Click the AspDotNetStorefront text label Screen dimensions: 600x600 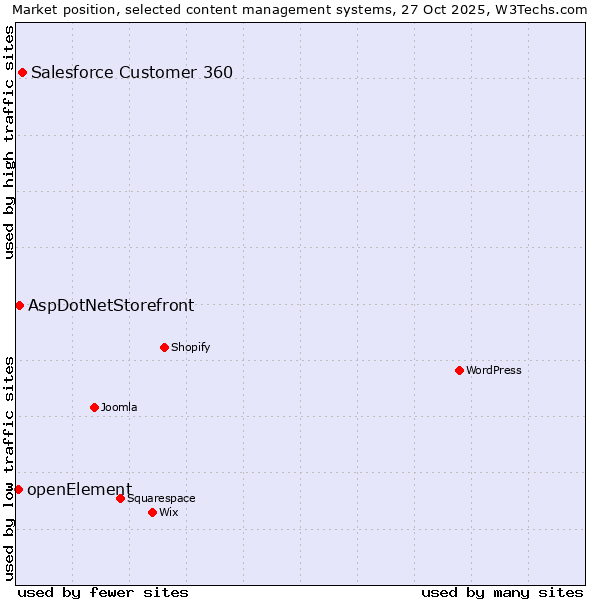111,305
